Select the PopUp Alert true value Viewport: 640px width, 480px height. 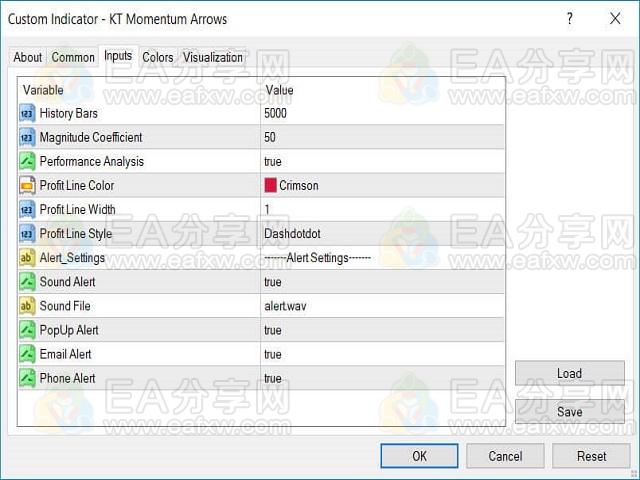[x=273, y=330]
